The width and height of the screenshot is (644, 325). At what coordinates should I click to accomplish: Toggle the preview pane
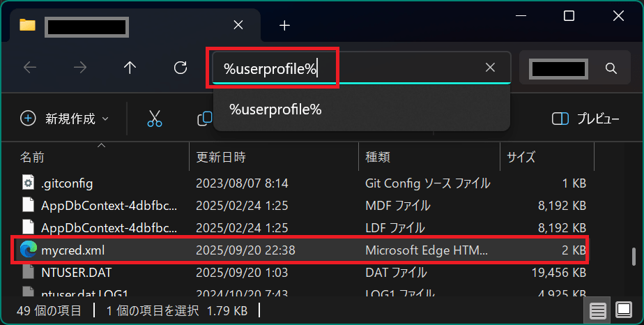[x=585, y=119]
